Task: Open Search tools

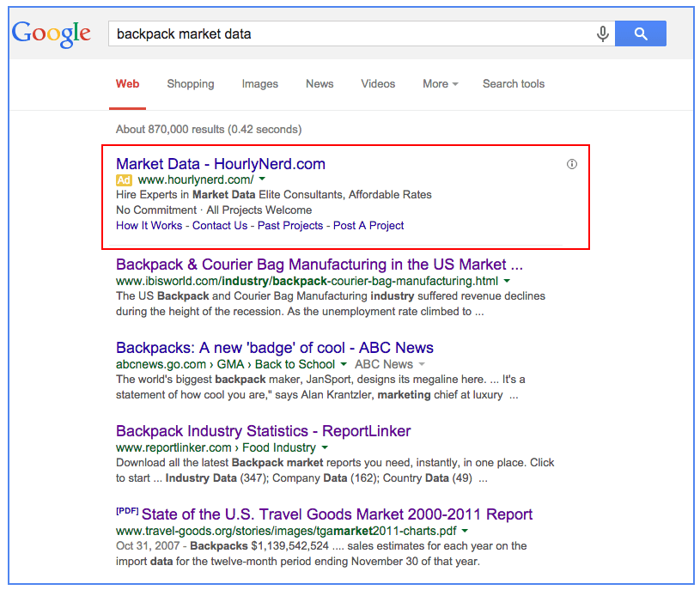Action: click(x=514, y=84)
